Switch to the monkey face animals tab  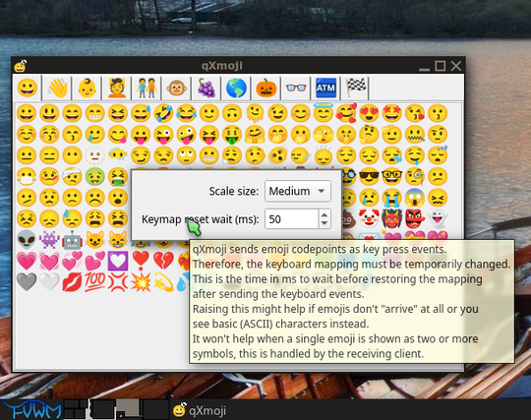[176, 89]
